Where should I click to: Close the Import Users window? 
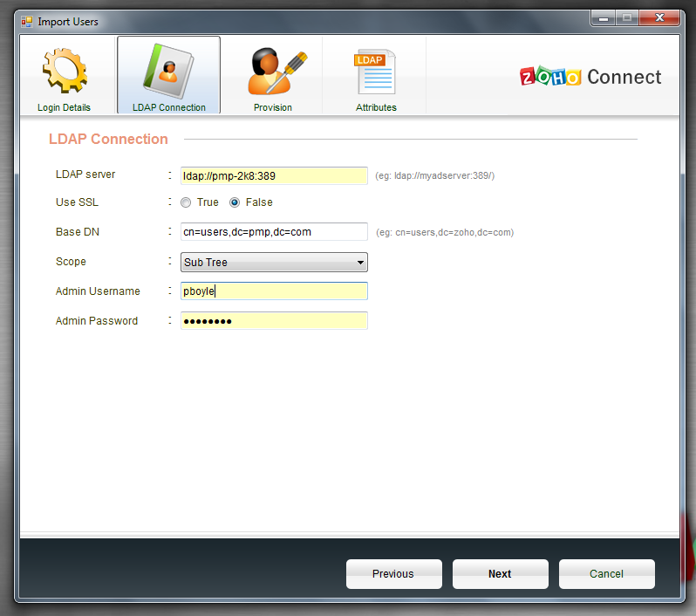point(659,18)
